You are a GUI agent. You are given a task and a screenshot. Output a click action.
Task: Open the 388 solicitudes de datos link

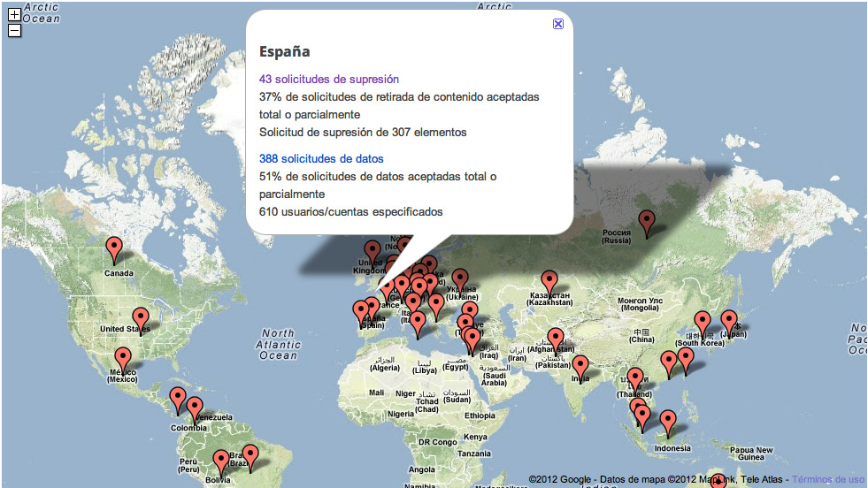tap(321, 159)
